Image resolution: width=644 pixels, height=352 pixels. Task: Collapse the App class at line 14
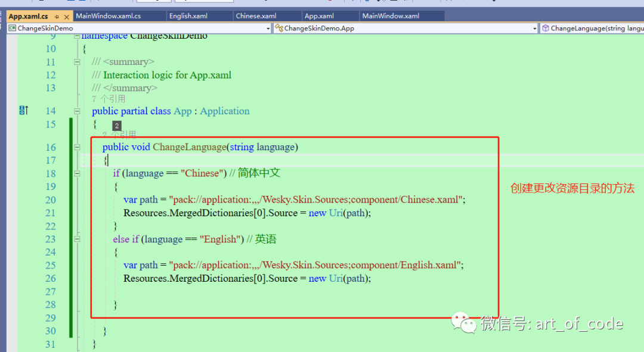coord(77,111)
